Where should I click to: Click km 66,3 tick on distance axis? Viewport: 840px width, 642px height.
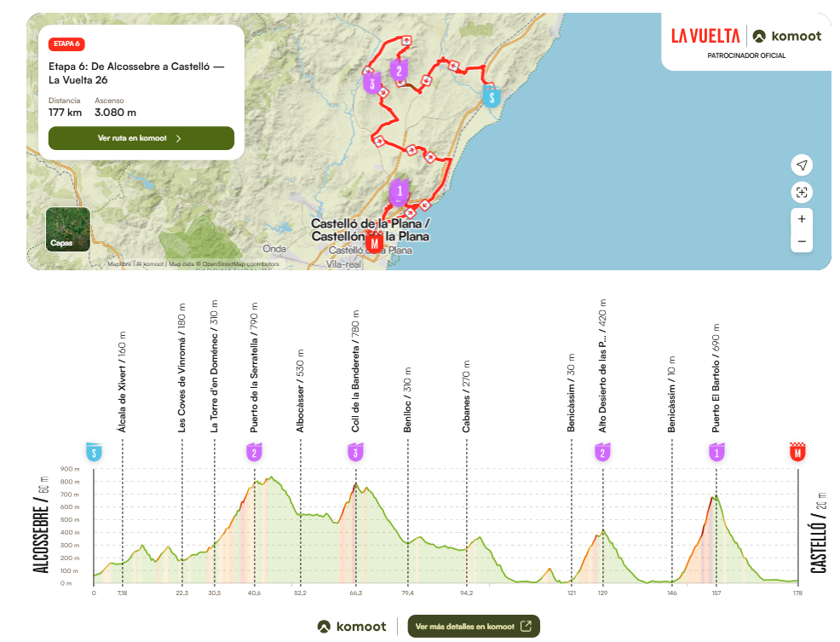355,593
